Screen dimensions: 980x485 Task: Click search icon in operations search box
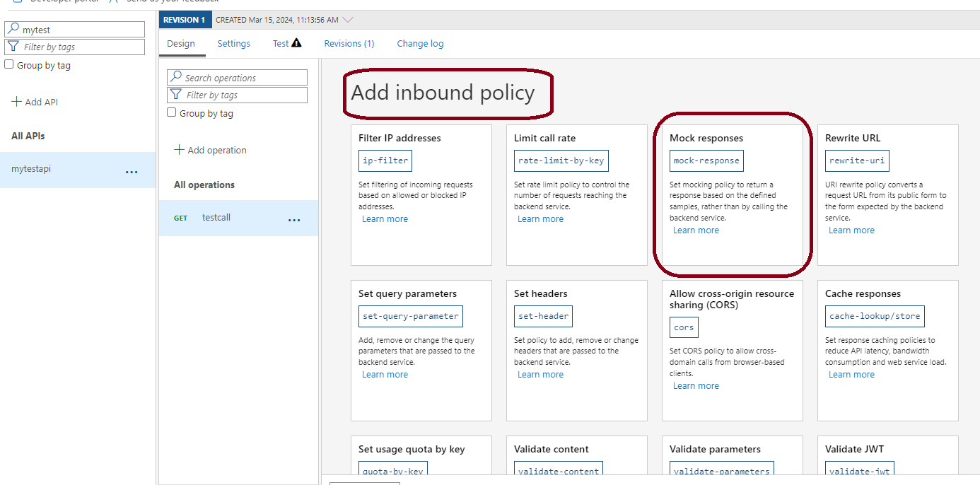[175, 78]
